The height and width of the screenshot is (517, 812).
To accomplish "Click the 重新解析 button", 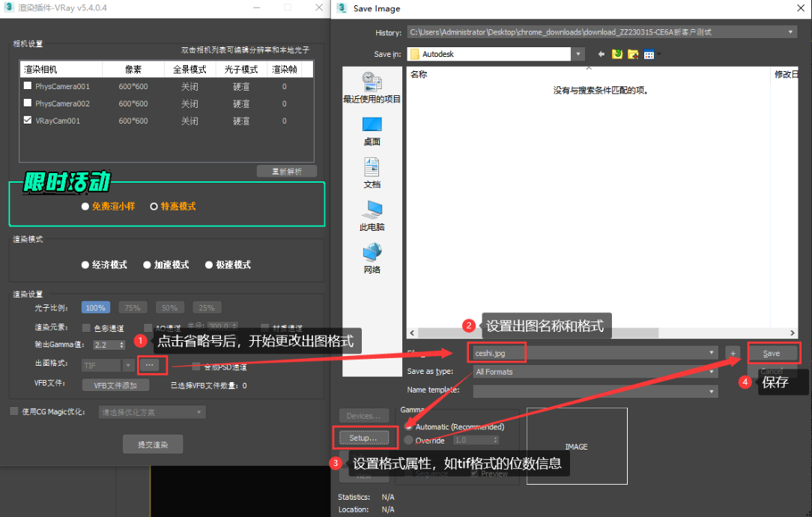I will click(x=287, y=172).
